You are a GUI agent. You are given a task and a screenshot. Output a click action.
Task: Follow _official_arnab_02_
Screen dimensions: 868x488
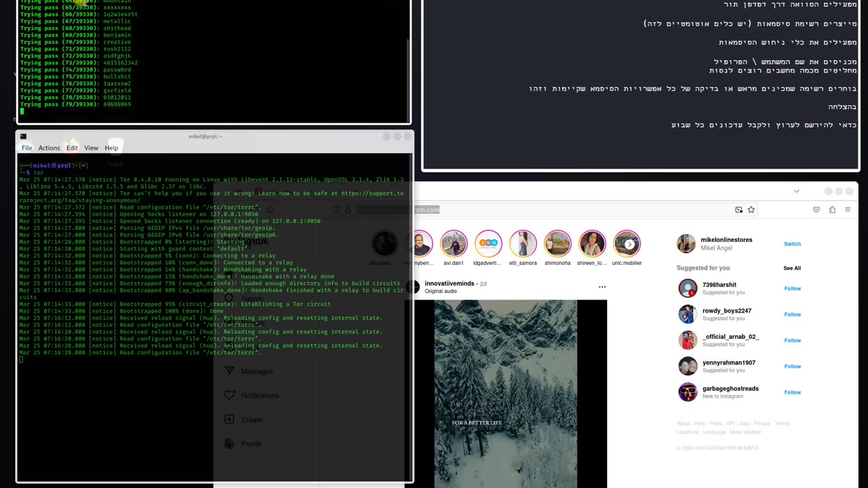pyautogui.click(x=792, y=340)
